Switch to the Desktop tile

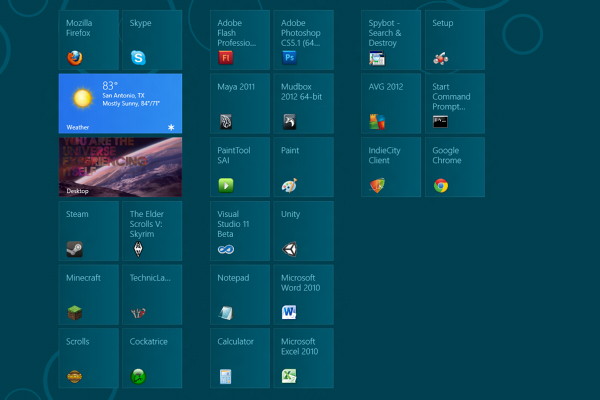click(120, 167)
